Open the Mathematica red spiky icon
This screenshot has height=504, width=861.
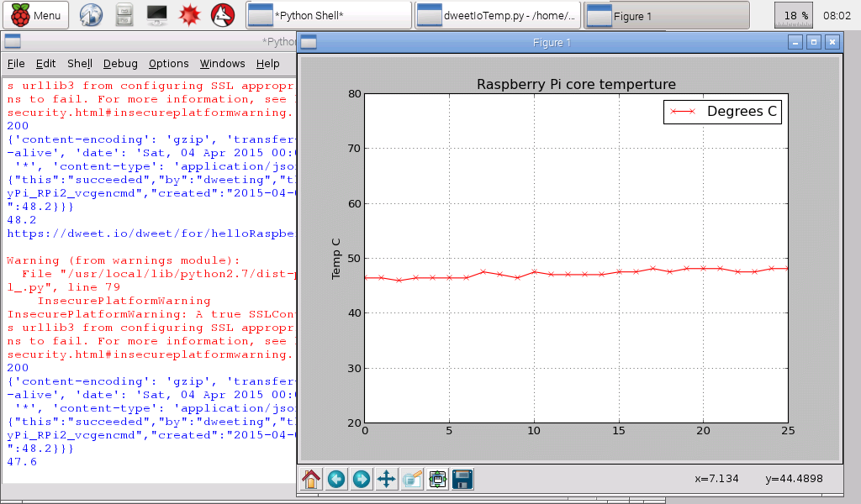click(x=189, y=15)
